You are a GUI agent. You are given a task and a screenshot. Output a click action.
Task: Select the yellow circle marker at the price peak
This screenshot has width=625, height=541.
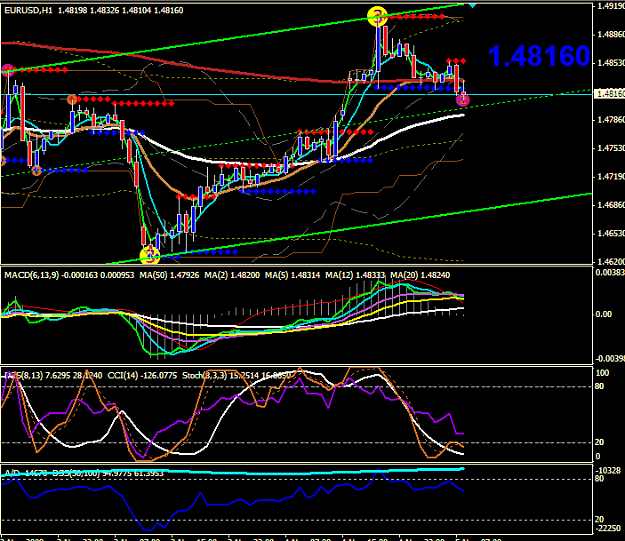click(x=377, y=17)
